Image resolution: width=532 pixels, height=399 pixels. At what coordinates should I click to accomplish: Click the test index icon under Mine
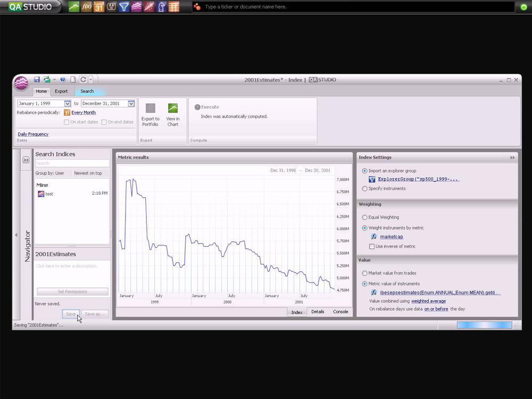pos(41,194)
